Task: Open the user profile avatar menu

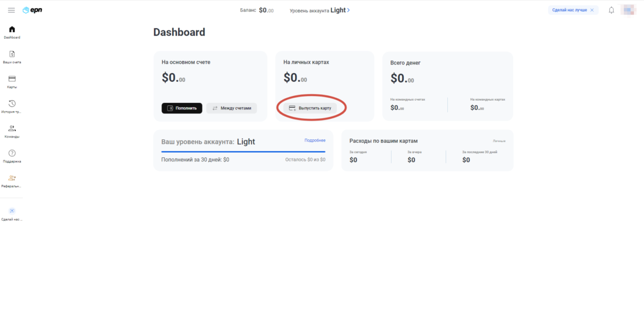Action: pos(628,10)
